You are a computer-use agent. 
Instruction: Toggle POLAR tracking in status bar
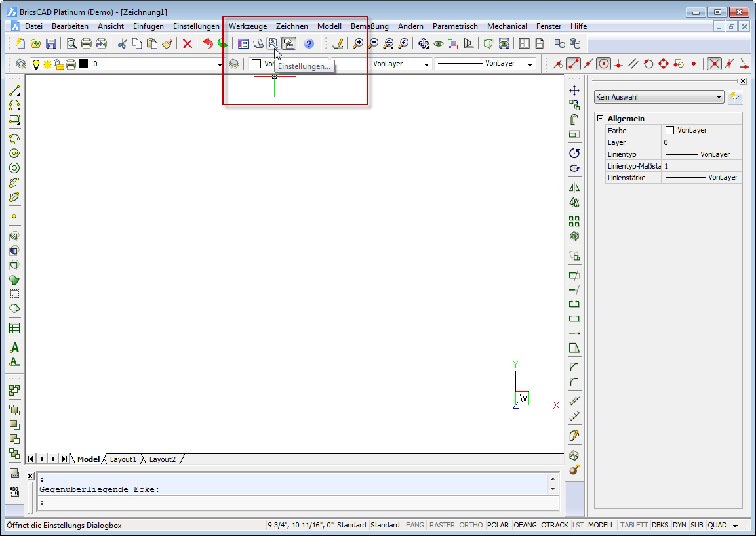498,525
